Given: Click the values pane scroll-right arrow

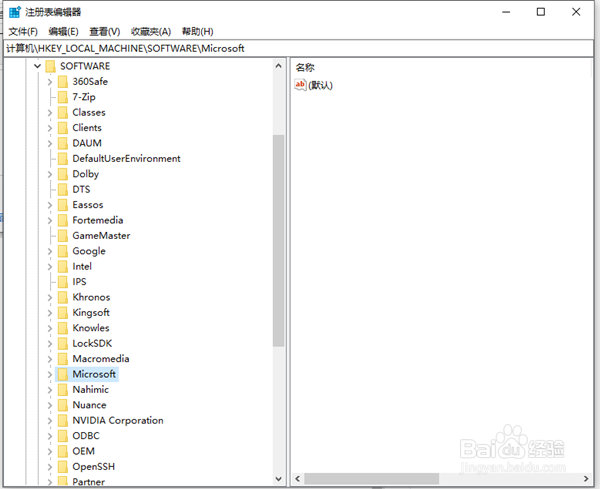Looking at the screenshot, I should pos(586,479).
